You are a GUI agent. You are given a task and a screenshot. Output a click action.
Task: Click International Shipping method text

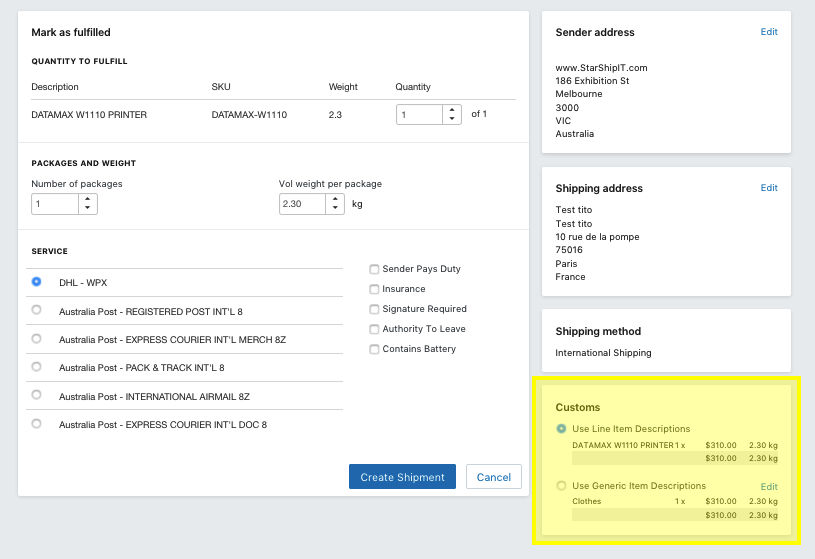[x=603, y=353]
